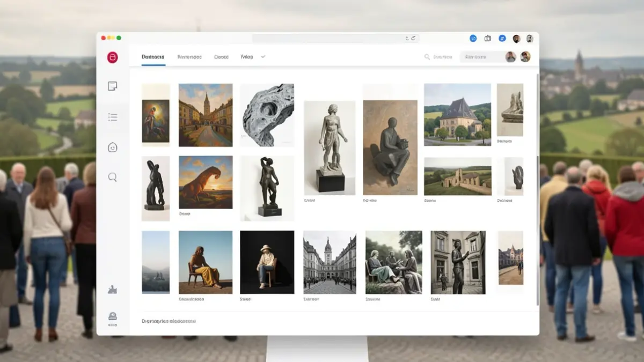The width and height of the screenshot is (644, 362).
Task: Open the manor house on green lawn photo
Action: [x=457, y=114]
